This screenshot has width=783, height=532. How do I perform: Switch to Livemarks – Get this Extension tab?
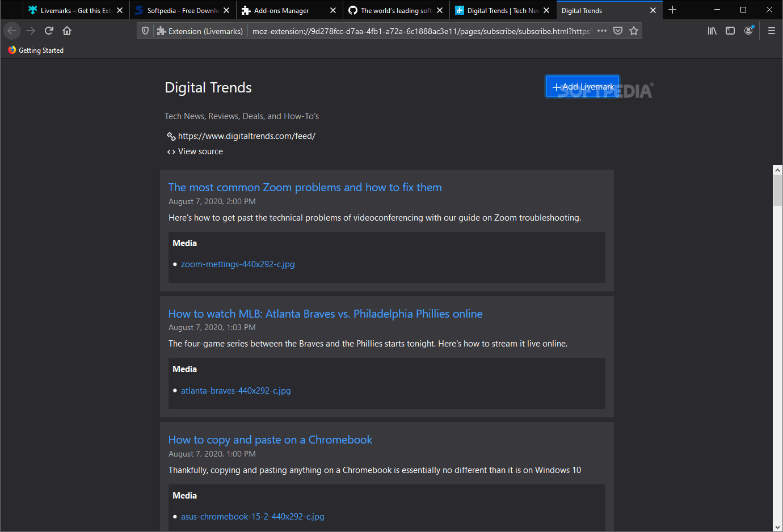pos(76,10)
